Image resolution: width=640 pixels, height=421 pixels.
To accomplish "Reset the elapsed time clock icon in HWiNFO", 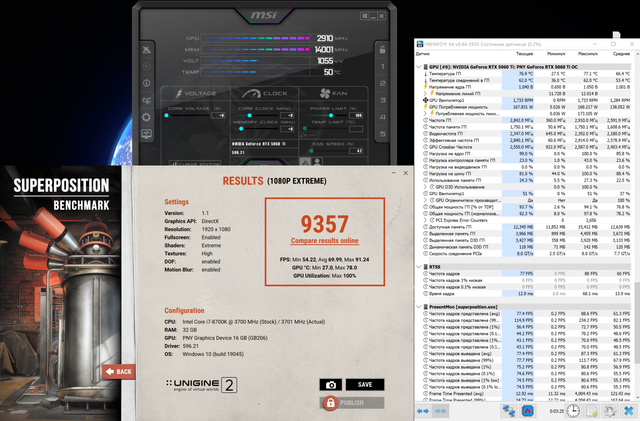I will (x=573, y=410).
